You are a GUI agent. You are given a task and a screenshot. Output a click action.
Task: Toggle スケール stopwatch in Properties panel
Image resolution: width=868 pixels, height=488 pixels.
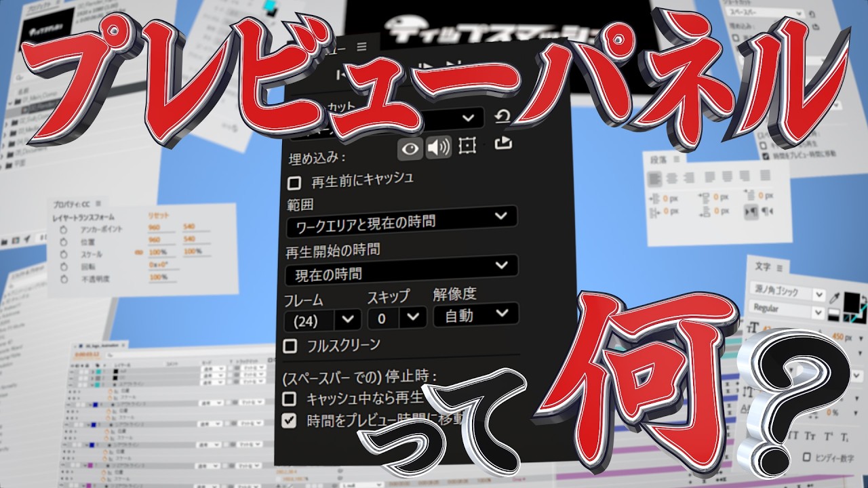point(62,253)
